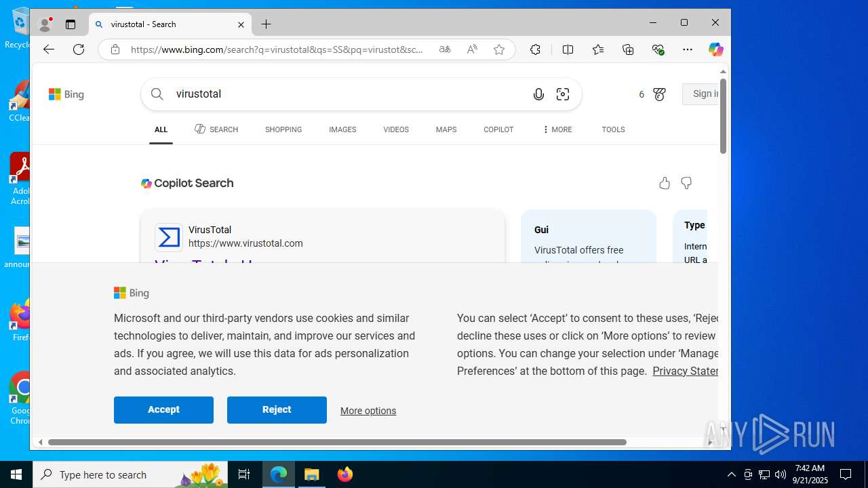868x488 pixels.
Task: Open the tab actions menu icon
Action: (x=71, y=24)
